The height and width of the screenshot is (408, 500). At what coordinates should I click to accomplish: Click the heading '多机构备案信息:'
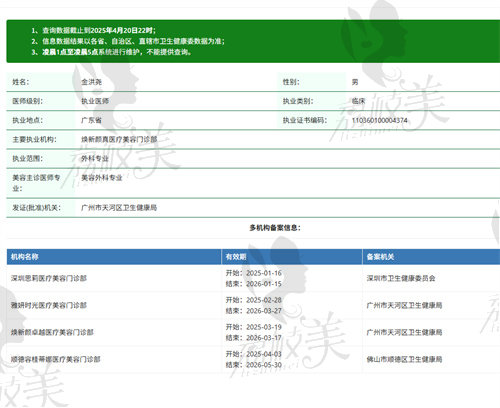[275, 228]
